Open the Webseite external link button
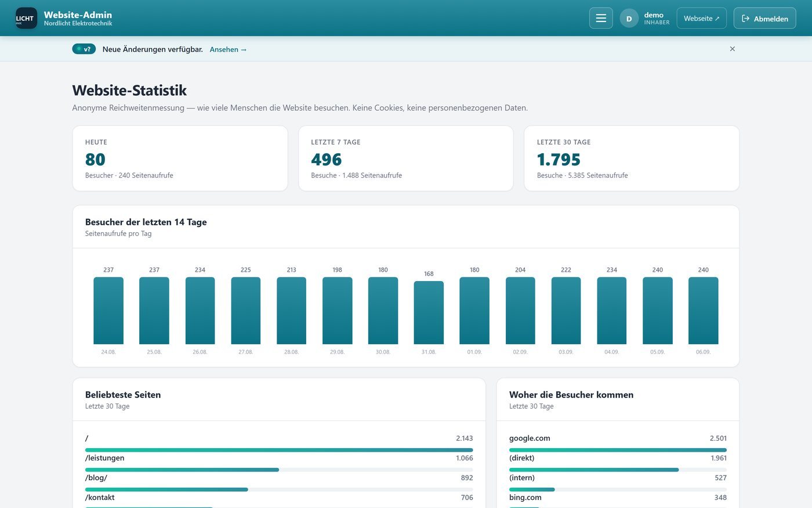This screenshot has height=508, width=812. click(x=701, y=18)
